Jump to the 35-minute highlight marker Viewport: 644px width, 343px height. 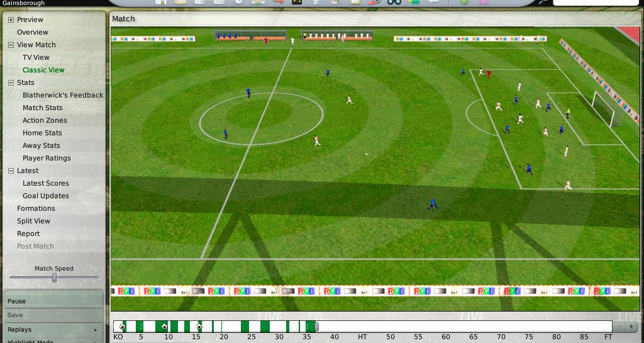point(307,327)
